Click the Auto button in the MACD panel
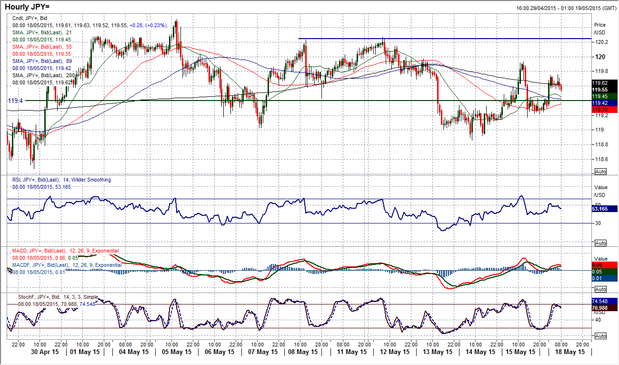Image resolution: width=619 pixels, height=365 pixels. 600,289
